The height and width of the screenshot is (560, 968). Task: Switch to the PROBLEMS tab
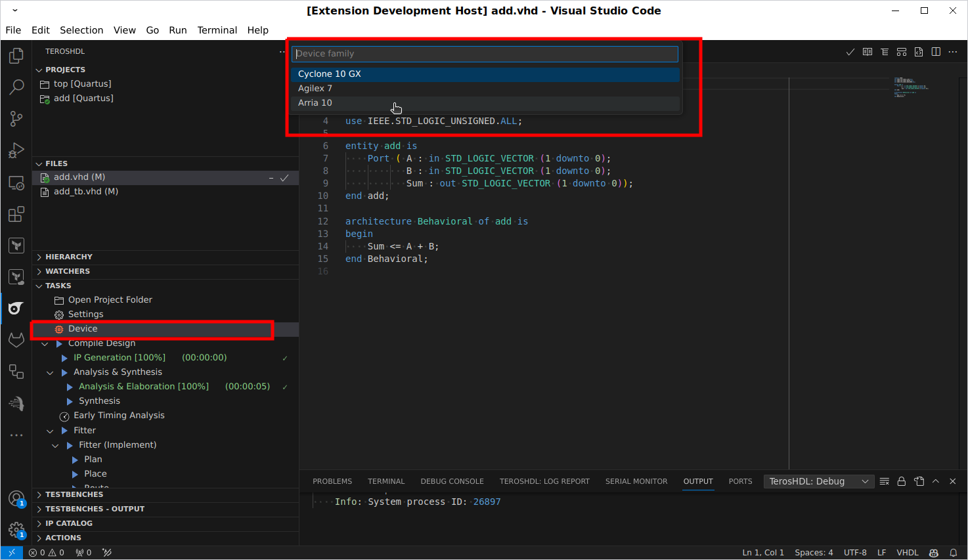point(332,481)
